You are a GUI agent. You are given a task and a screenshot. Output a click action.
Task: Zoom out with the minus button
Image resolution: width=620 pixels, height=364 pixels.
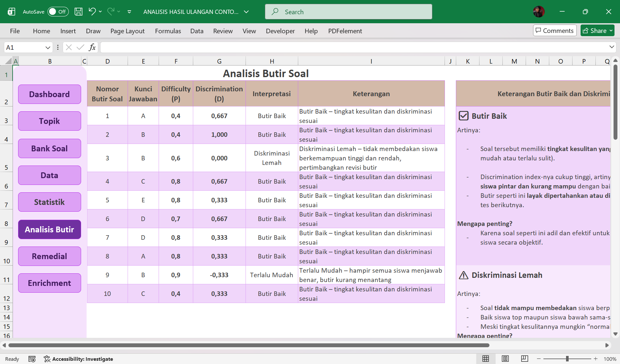tap(539, 359)
